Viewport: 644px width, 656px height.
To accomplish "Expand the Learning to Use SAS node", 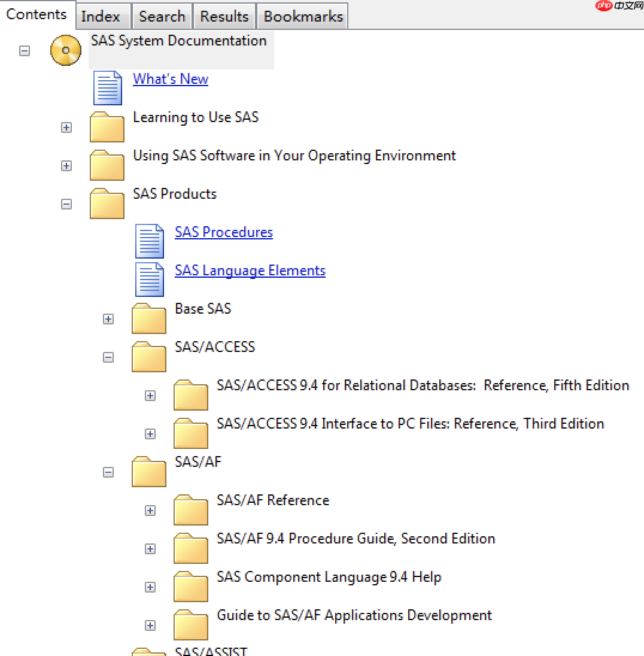I will 66,127.
